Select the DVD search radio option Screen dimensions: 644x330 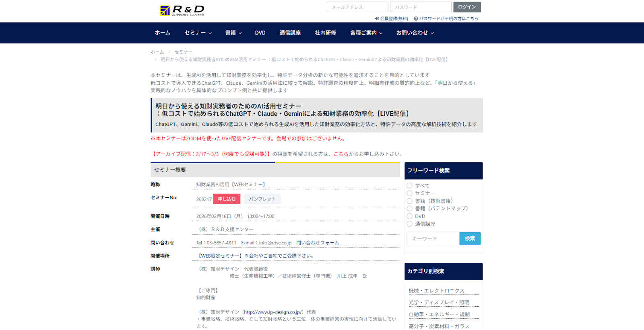pyautogui.click(x=409, y=216)
